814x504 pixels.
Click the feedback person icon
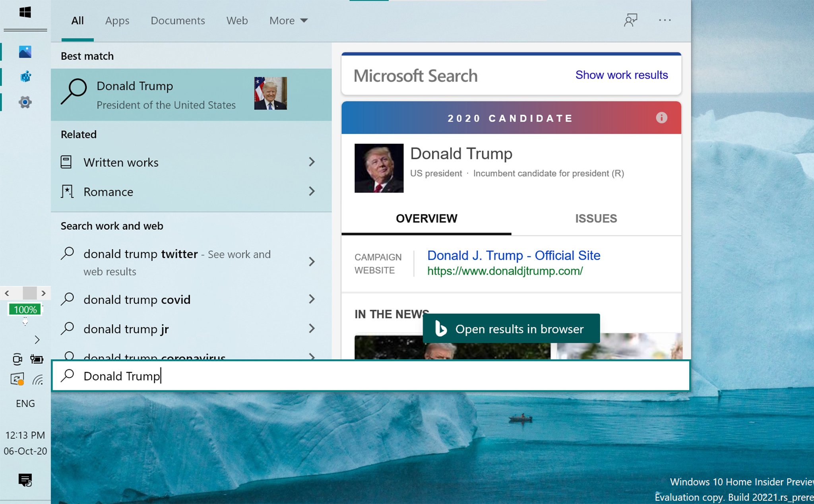[x=630, y=20]
